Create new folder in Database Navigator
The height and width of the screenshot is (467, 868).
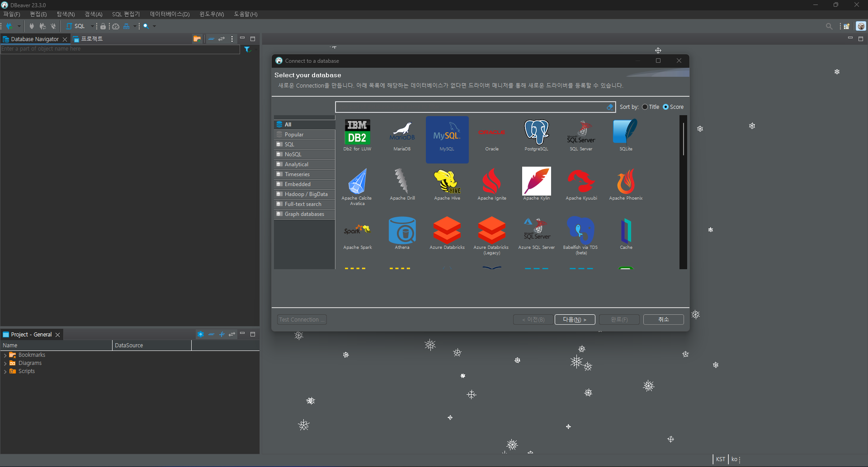point(197,39)
